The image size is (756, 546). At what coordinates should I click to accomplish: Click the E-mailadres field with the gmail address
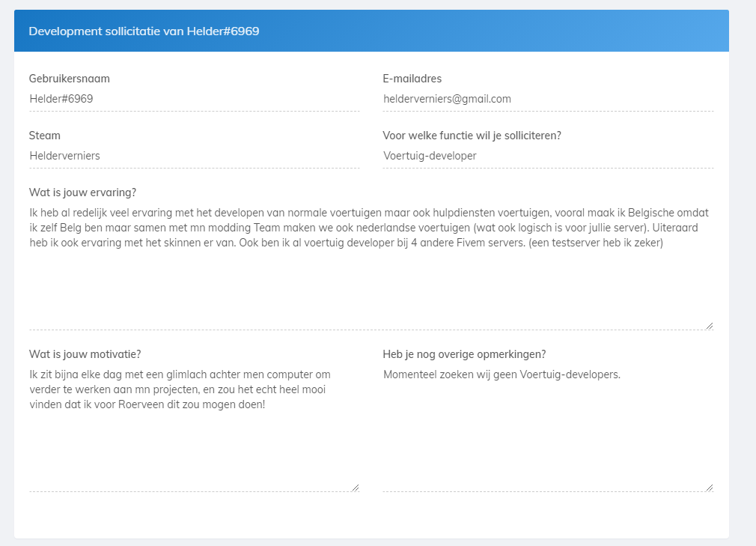pos(547,99)
